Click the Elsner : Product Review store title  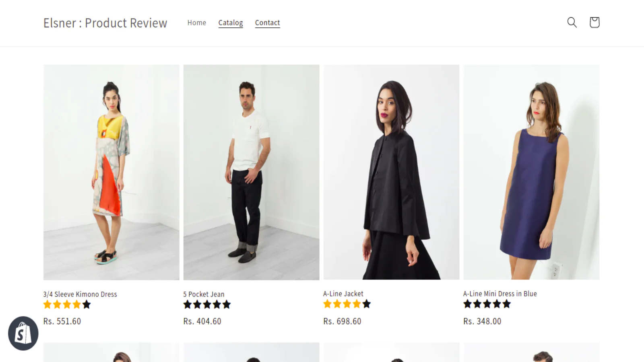(x=105, y=23)
